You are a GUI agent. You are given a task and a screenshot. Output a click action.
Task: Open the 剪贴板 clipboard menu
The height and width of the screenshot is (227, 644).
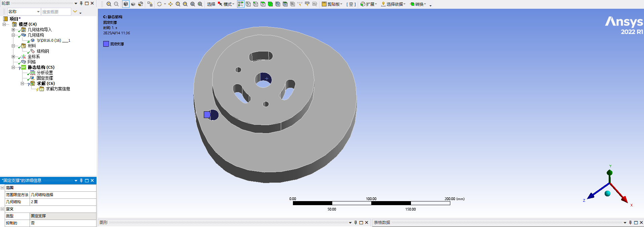[x=332, y=4]
